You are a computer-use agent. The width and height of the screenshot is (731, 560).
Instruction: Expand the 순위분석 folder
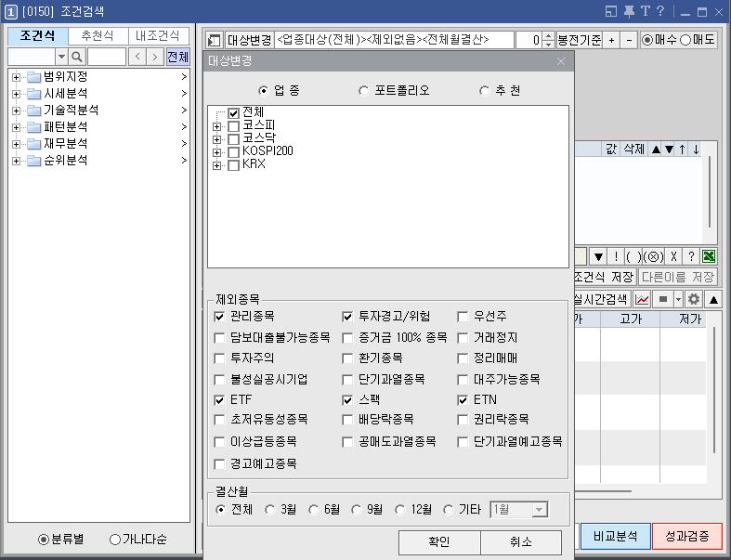(17, 161)
